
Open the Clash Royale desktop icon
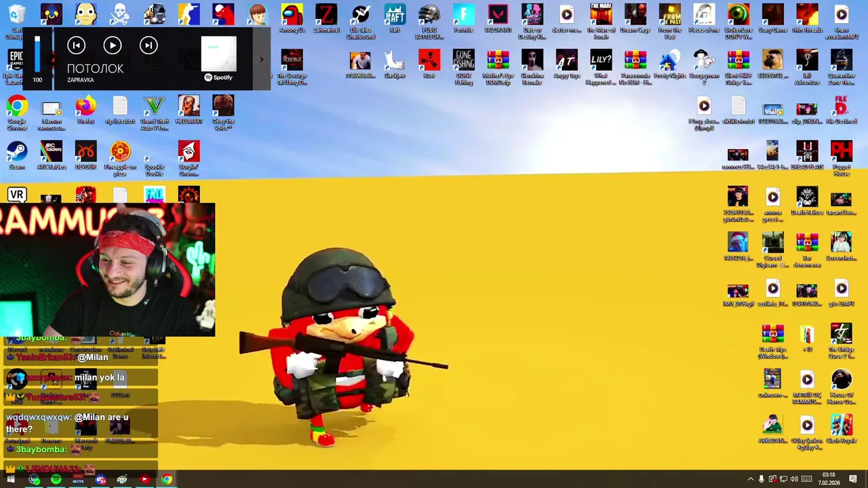(x=842, y=427)
